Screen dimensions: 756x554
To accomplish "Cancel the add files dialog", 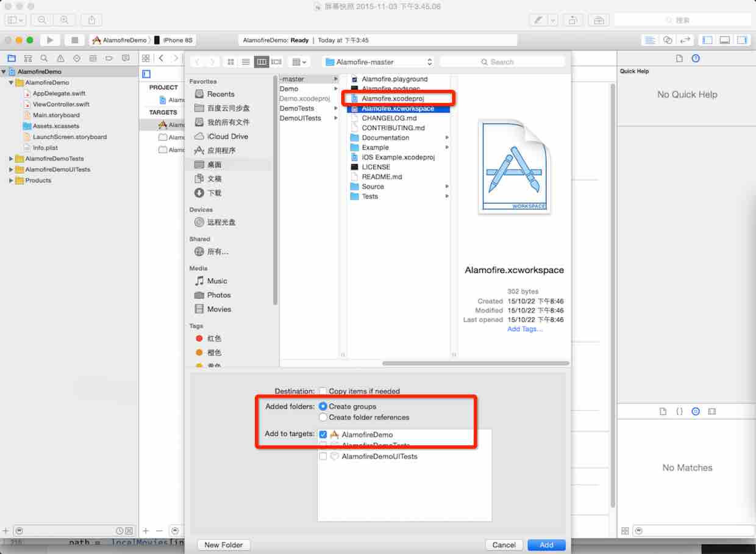I will [504, 545].
